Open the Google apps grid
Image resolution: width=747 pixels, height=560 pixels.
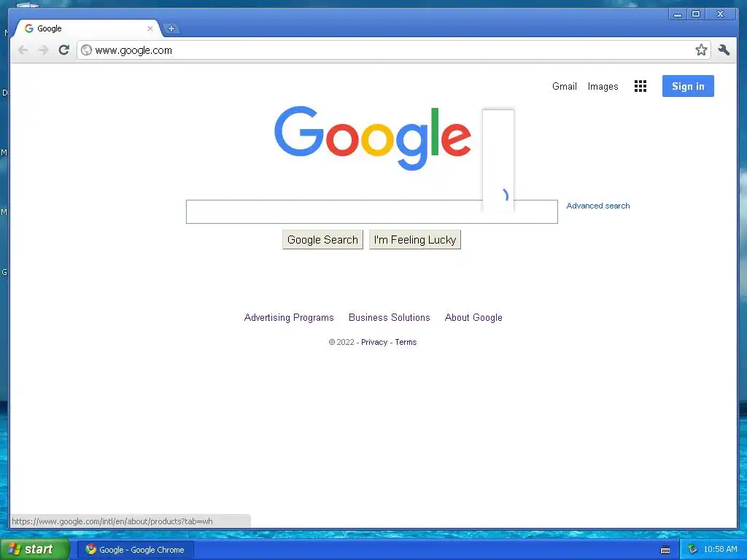point(640,86)
